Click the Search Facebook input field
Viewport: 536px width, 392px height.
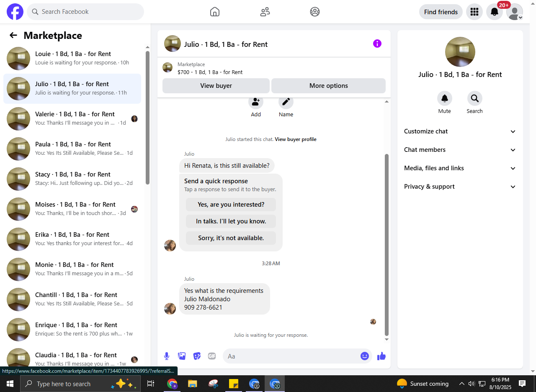(85, 12)
